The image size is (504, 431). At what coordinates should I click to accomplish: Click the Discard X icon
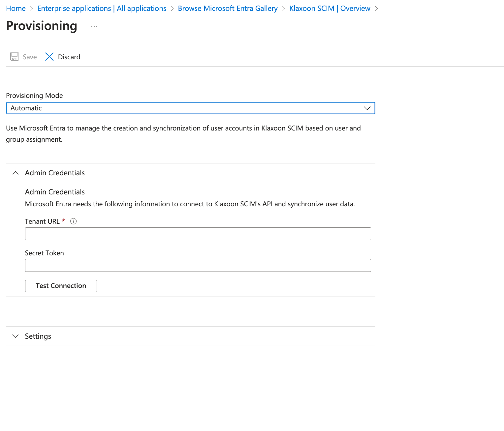49,57
